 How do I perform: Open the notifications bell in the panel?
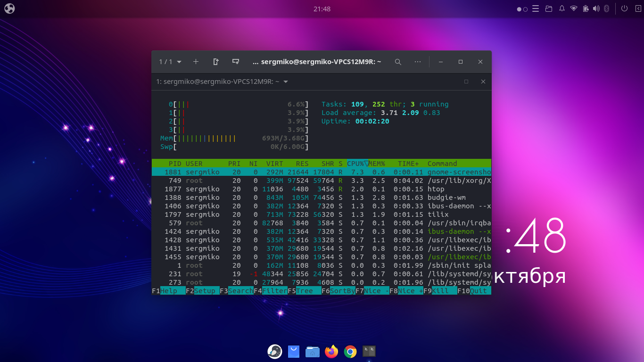click(562, 8)
